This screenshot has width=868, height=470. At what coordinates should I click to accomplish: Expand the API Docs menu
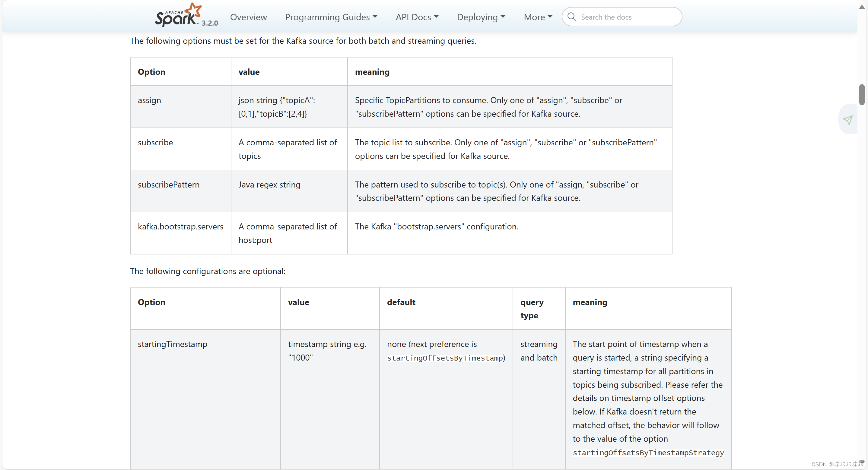click(x=417, y=17)
